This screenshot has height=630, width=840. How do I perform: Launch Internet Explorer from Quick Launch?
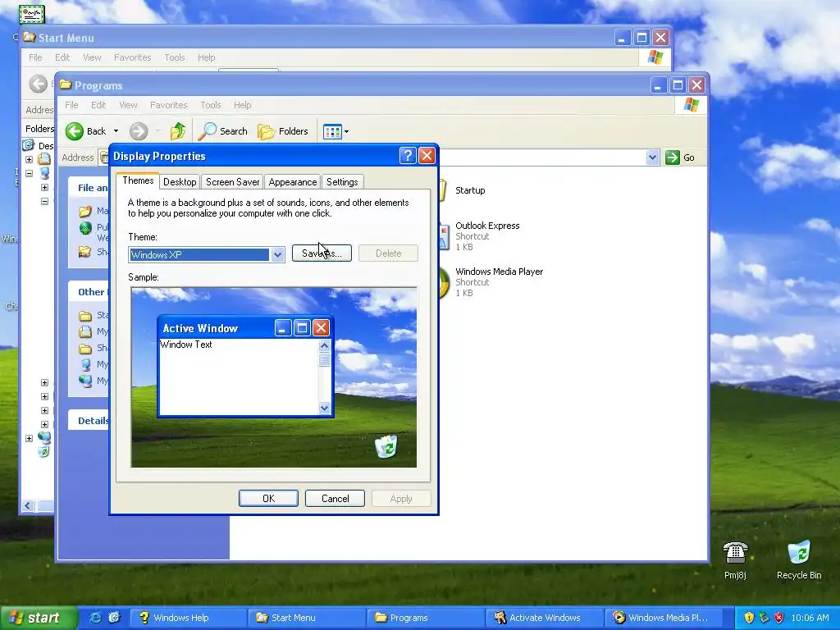(95, 618)
